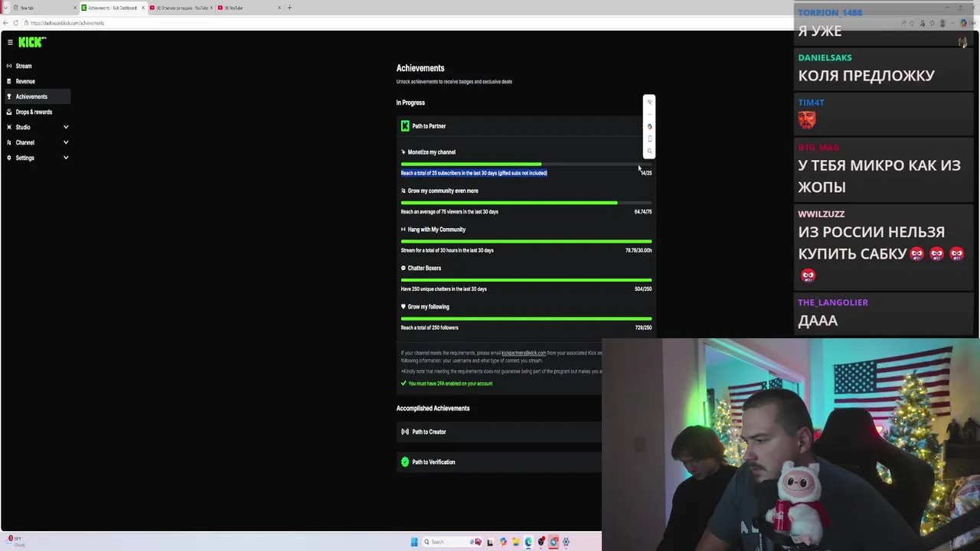Expand the Studio submenu chevron
Image resolution: width=980 pixels, height=551 pixels.
(66, 127)
